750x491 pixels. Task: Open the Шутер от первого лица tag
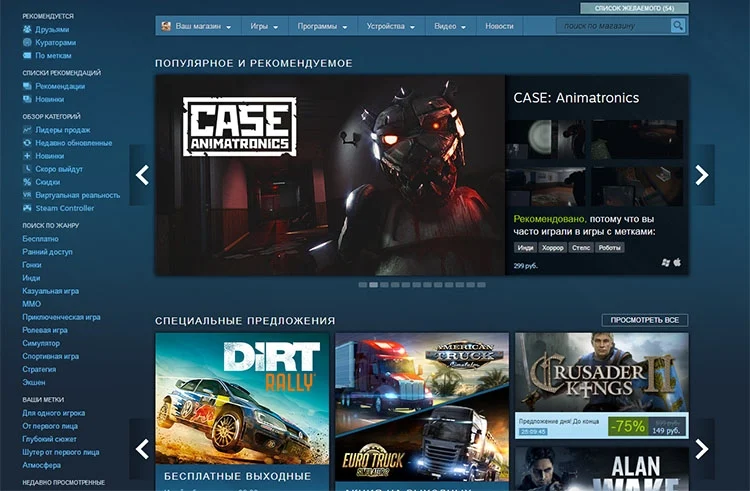point(61,452)
